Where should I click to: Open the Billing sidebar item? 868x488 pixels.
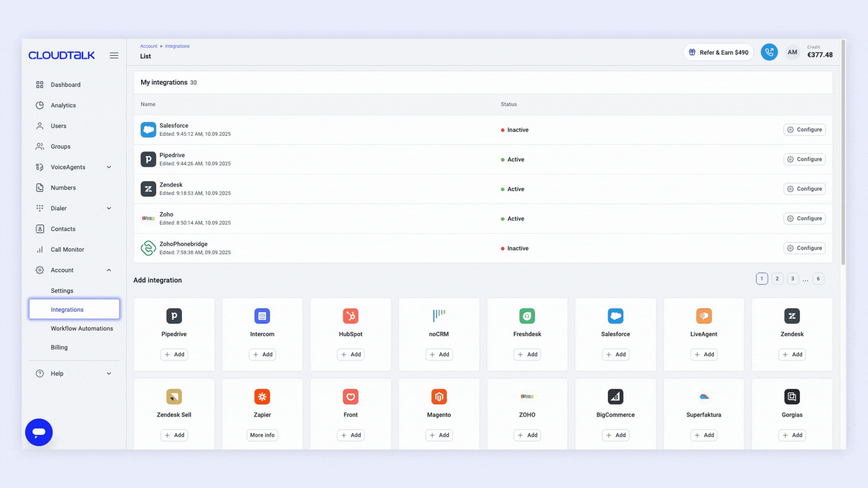pyautogui.click(x=59, y=347)
